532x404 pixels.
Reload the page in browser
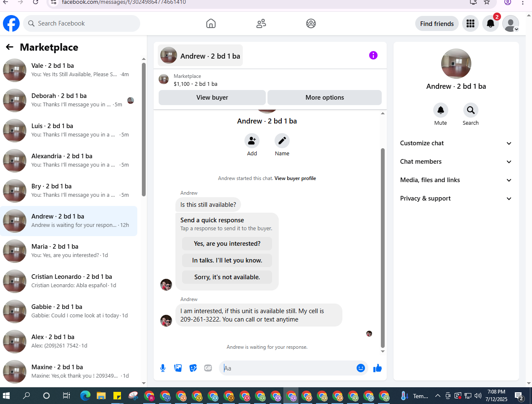point(36,2)
